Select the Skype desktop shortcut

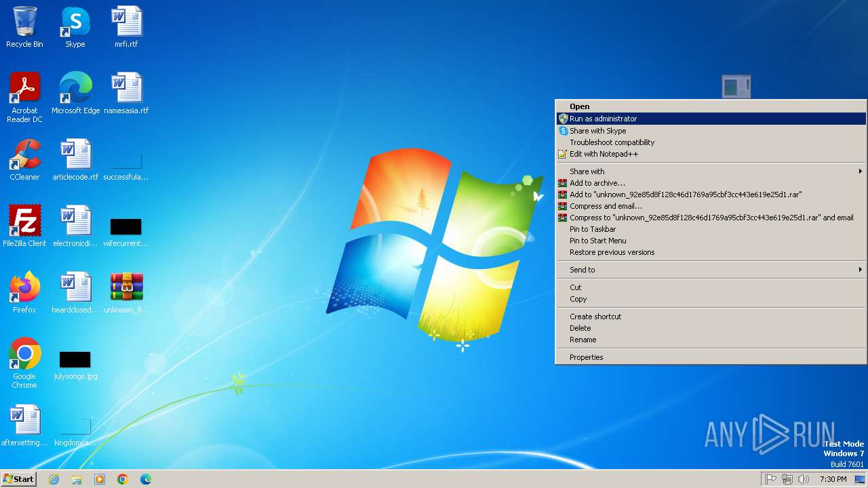pos(75,27)
